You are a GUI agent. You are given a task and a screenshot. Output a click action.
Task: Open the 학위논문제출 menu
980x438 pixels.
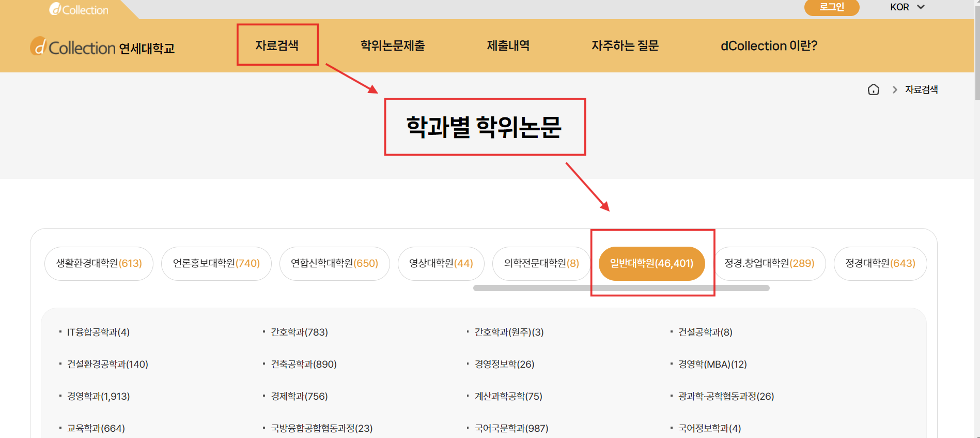[393, 46]
